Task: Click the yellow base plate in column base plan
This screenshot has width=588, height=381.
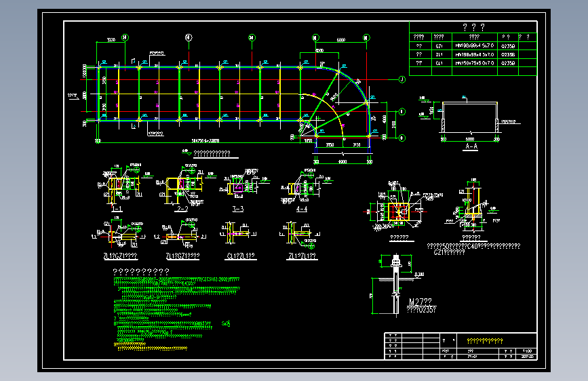Action: click(399, 212)
